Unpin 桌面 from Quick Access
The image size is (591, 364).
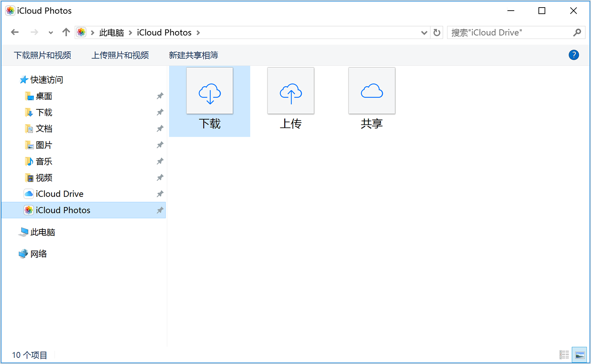coord(160,96)
